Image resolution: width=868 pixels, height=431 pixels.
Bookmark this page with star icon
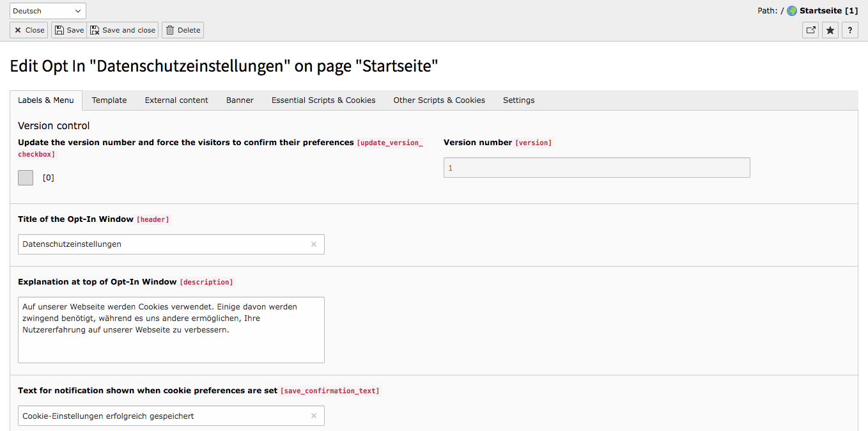[830, 30]
